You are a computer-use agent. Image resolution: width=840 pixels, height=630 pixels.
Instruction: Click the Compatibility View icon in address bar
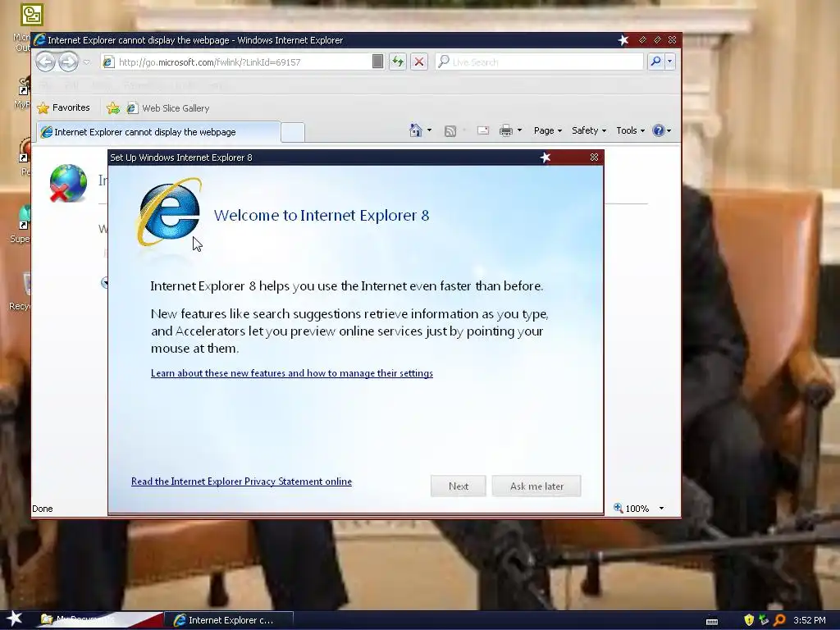[377, 62]
